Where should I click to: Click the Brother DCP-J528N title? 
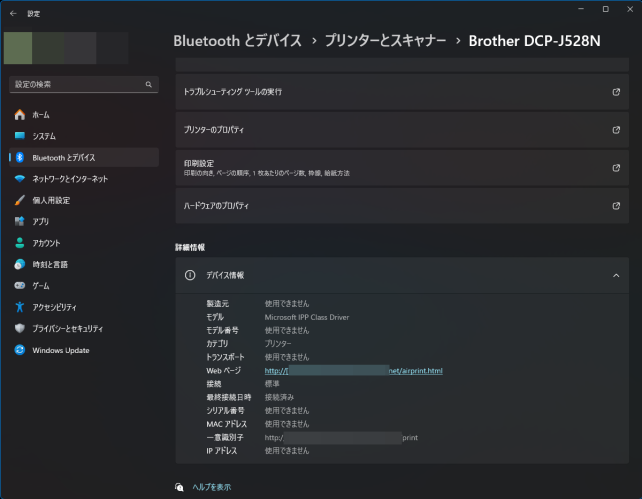(534, 41)
